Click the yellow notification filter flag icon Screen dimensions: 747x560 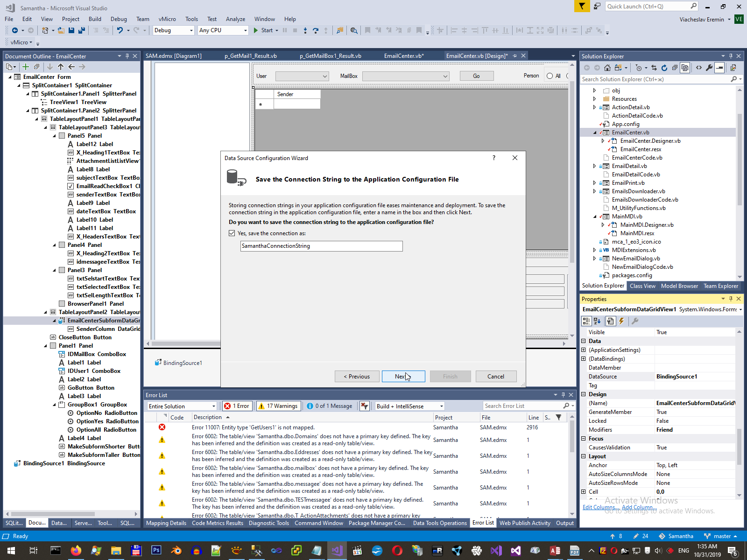pyautogui.click(x=582, y=6)
